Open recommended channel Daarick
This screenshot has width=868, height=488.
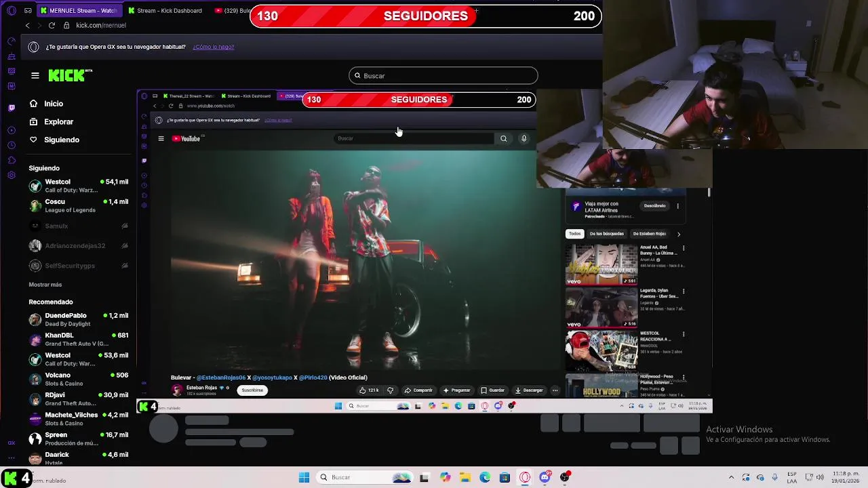pos(79,457)
